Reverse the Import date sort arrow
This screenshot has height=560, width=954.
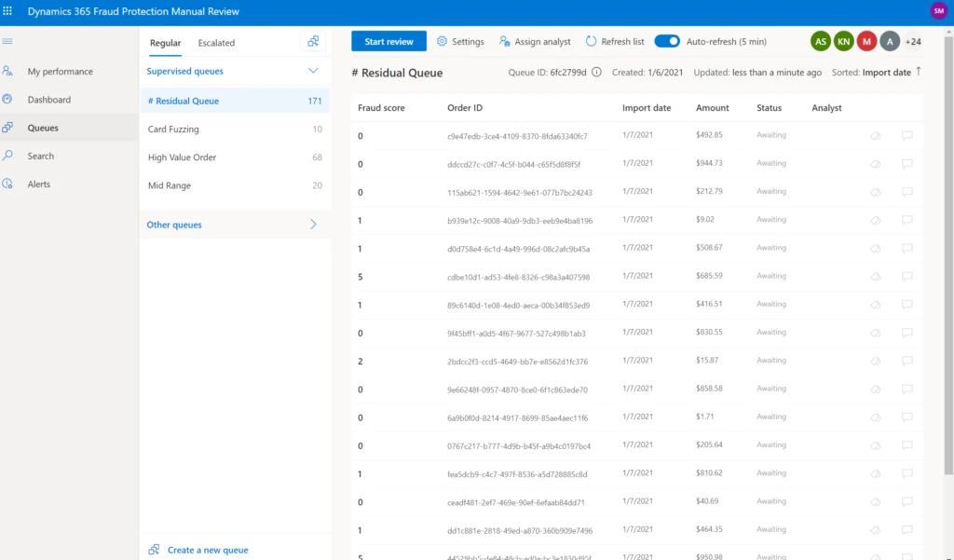click(x=919, y=72)
